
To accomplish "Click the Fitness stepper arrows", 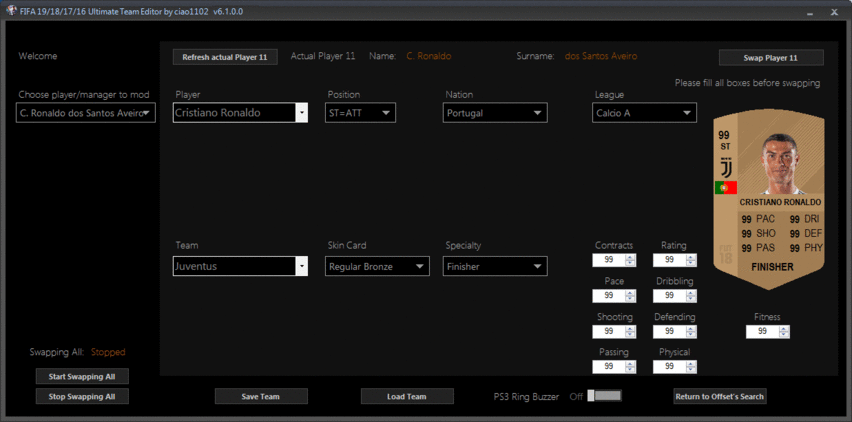I will pyautogui.click(x=784, y=331).
